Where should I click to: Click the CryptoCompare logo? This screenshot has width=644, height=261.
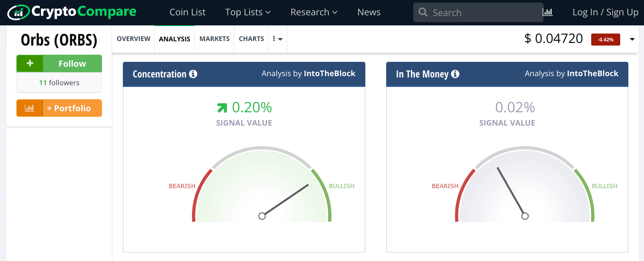(x=72, y=12)
